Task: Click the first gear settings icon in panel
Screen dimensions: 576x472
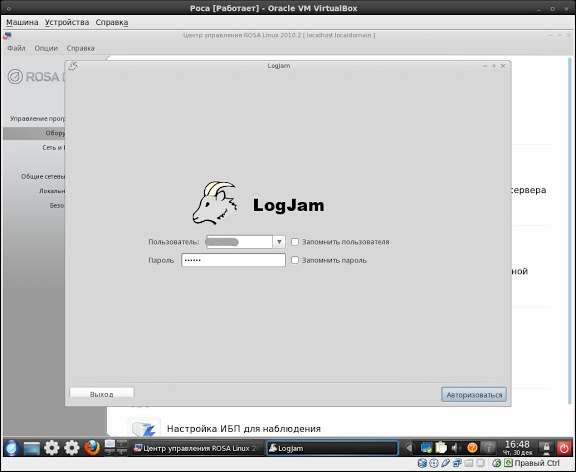Action: pyautogui.click(x=51, y=448)
